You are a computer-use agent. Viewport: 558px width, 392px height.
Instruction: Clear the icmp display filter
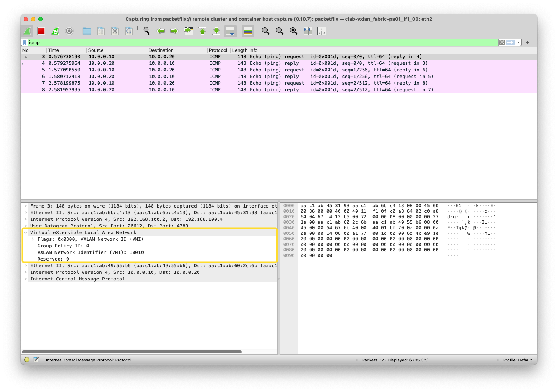pyautogui.click(x=502, y=42)
